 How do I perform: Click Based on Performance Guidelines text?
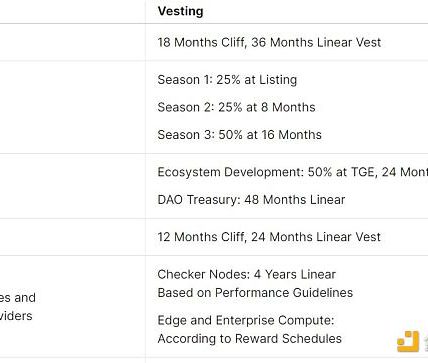coord(255,293)
